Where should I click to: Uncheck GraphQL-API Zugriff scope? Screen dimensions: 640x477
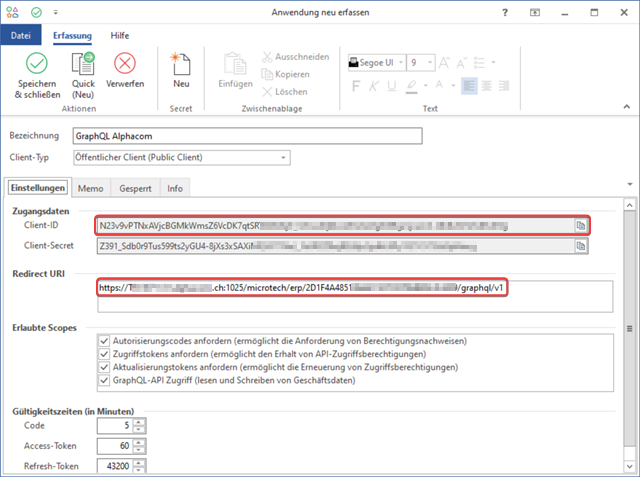tap(104, 380)
